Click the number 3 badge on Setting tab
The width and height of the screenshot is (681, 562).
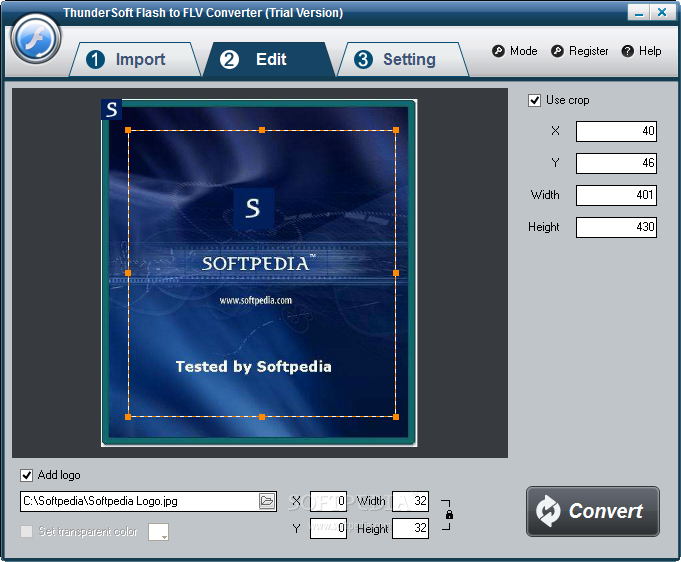[x=364, y=60]
